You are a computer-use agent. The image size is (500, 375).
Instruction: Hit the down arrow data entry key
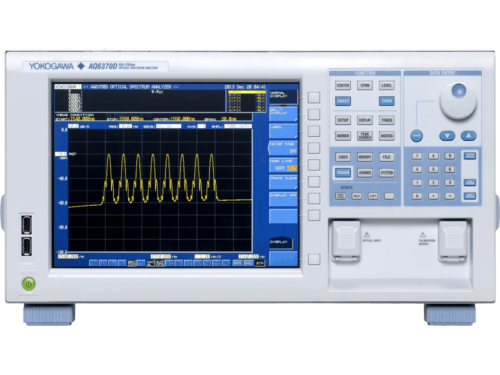(x=447, y=136)
